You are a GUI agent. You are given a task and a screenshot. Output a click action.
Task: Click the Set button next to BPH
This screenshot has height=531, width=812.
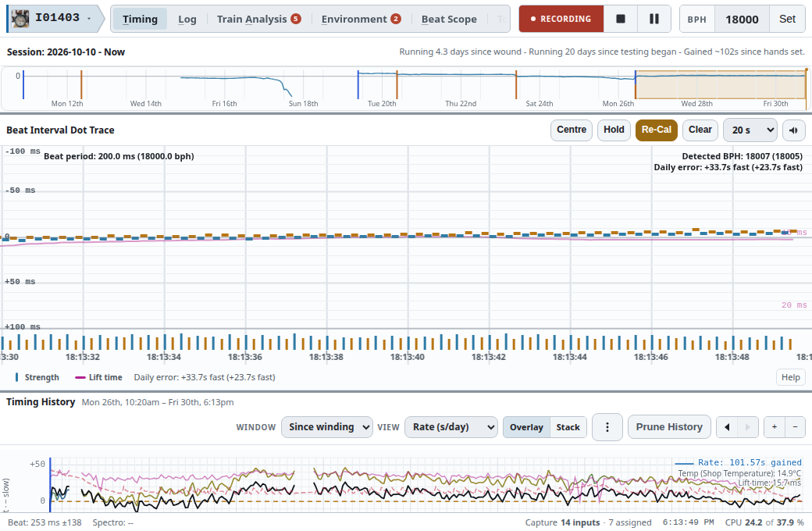click(x=787, y=20)
